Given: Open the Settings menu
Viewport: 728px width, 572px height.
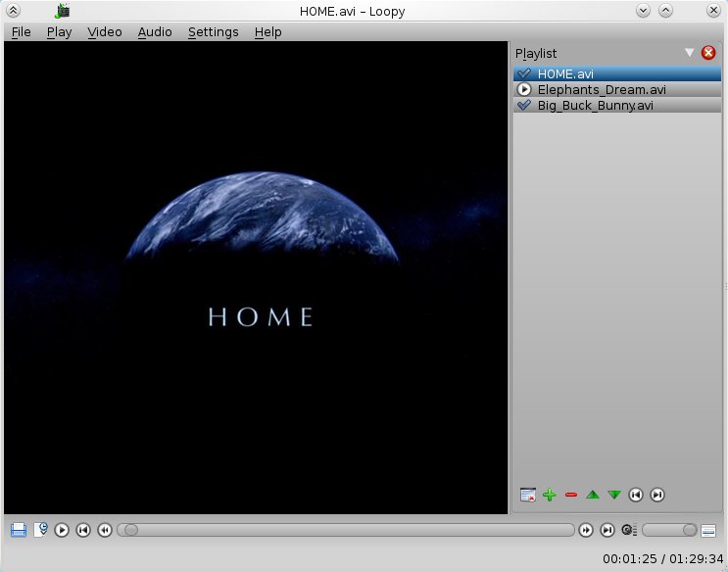Looking at the screenshot, I should point(213,32).
